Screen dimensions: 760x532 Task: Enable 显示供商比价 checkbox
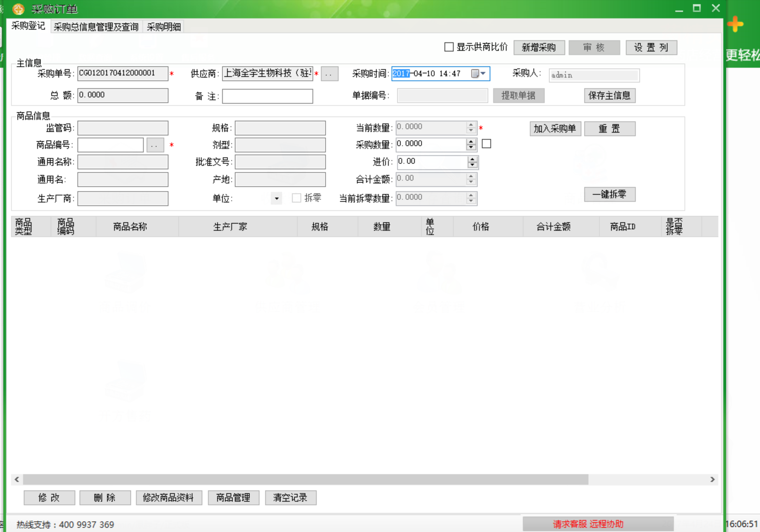[449, 47]
